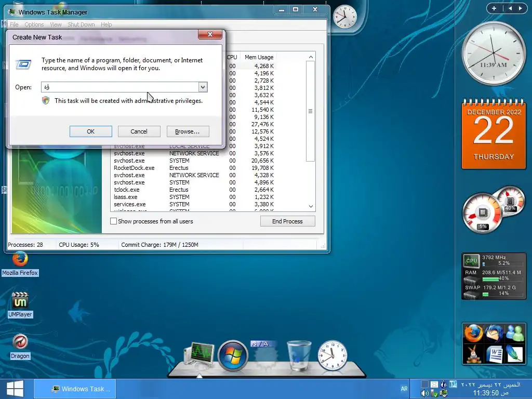
Task: Open the Shut Down menu
Action: coord(81,24)
